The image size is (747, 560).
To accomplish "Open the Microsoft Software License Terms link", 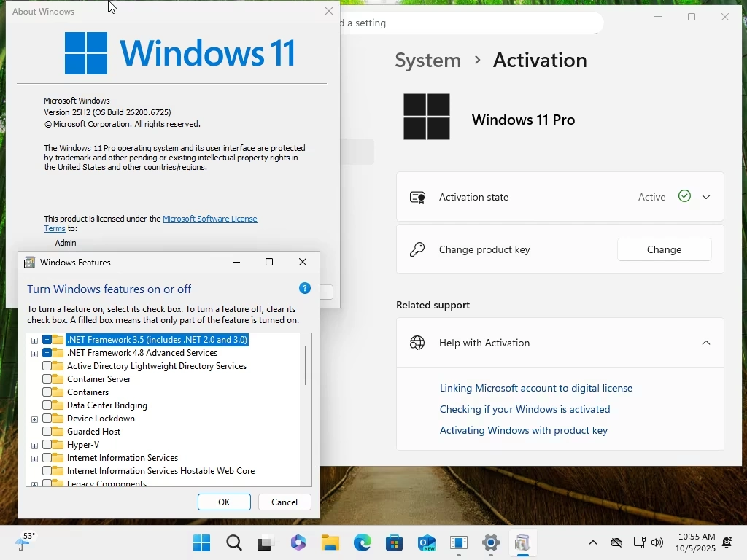I will (x=210, y=218).
